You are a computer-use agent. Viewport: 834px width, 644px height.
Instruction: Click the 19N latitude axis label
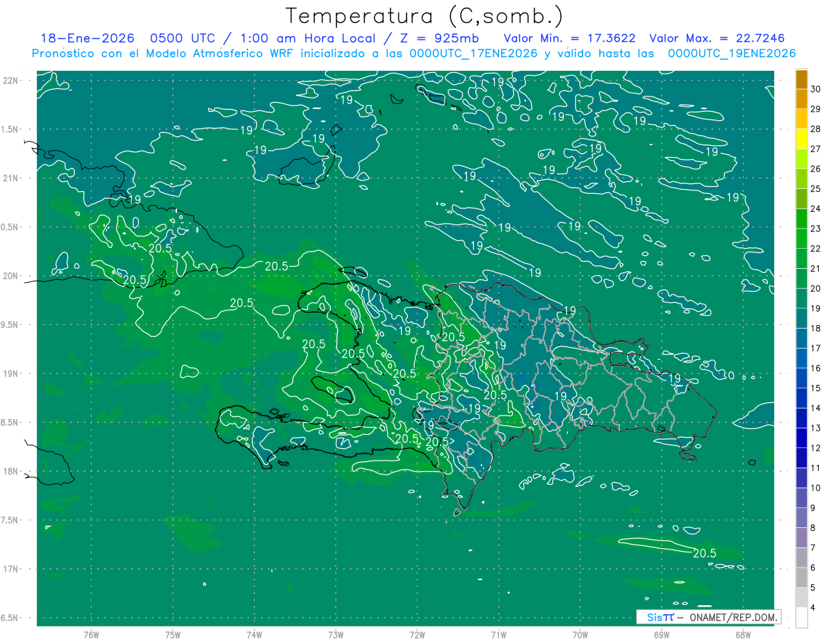pos(10,374)
